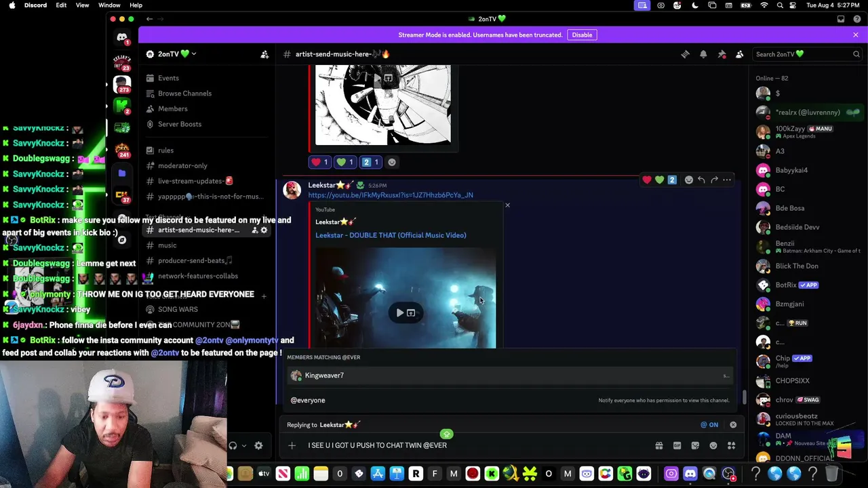Open Add Reaction picker in hover toolbar
This screenshot has height=488, width=868.
(x=689, y=180)
